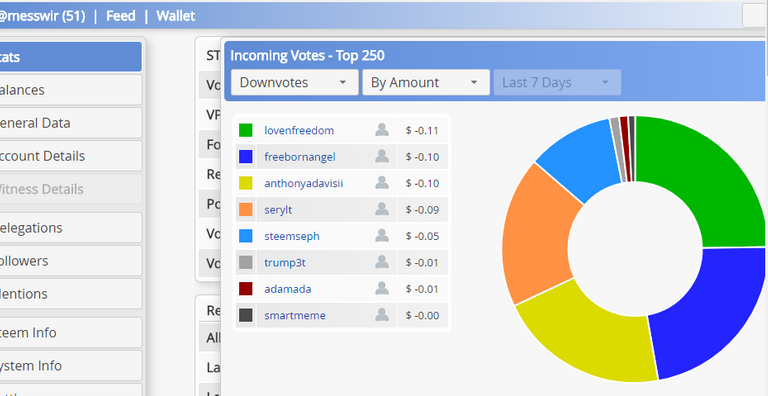Open the Wallet link in header
The height and width of the screenshot is (396, 768).
tap(176, 16)
